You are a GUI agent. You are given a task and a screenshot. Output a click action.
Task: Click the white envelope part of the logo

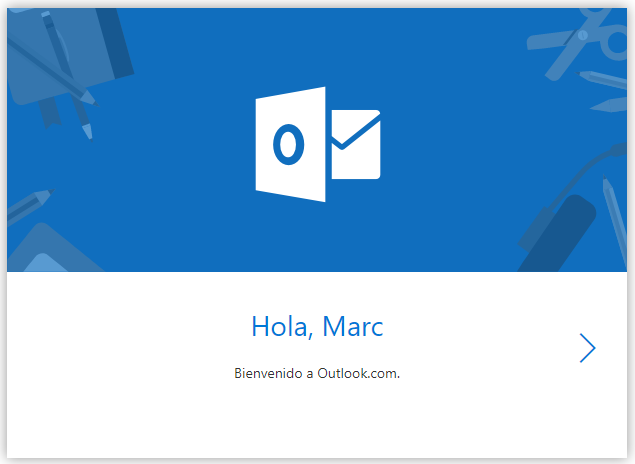tap(356, 145)
